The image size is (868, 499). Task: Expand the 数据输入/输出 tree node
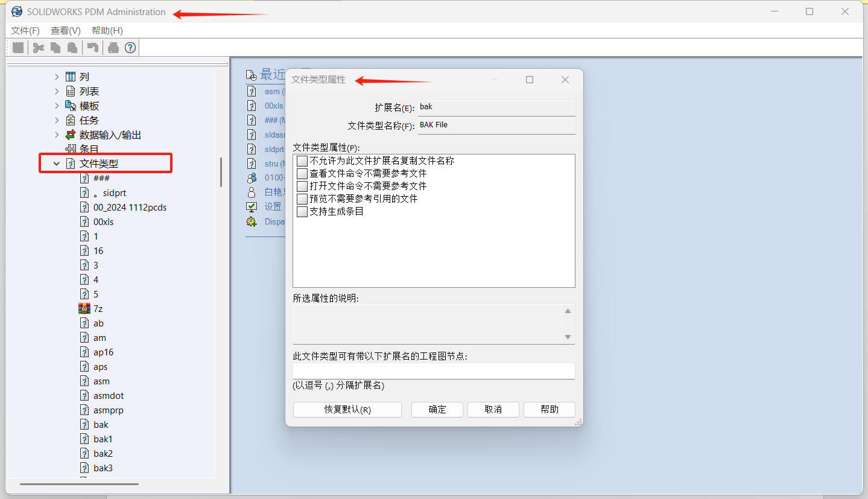[x=57, y=135]
